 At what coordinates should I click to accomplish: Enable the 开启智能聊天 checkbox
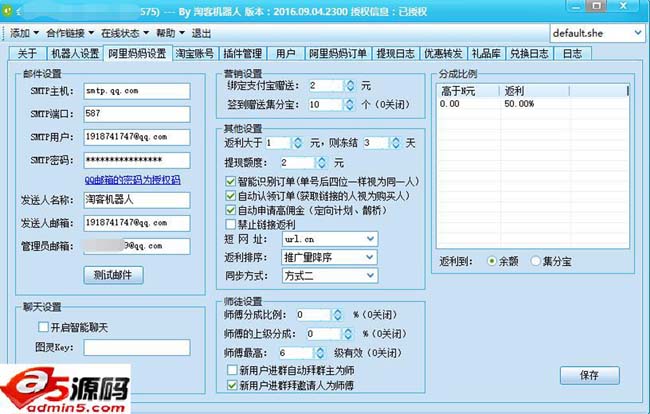click(44, 327)
